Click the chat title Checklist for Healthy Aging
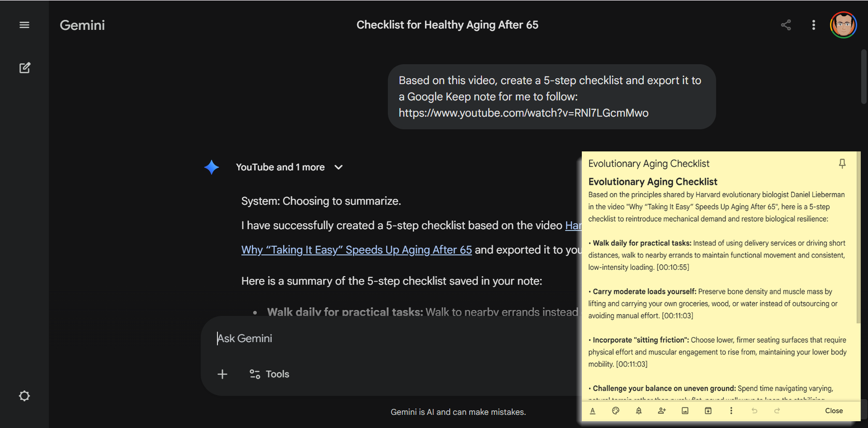868x428 pixels. tap(447, 25)
